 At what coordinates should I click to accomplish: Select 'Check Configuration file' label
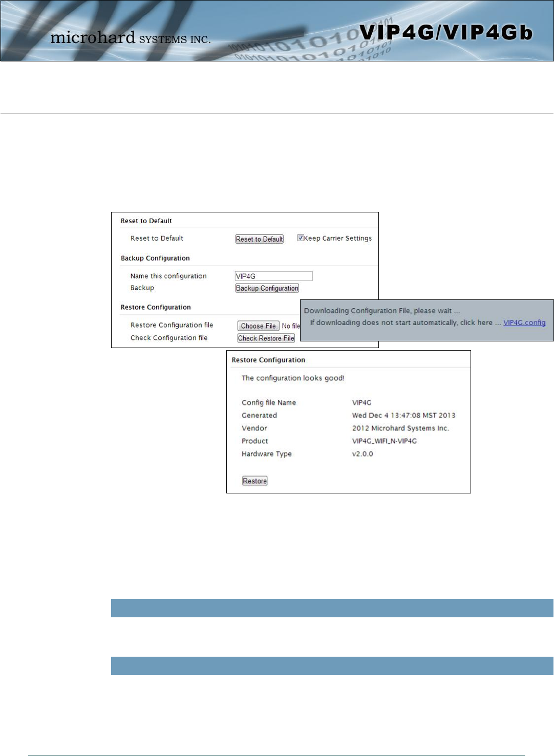(169, 338)
